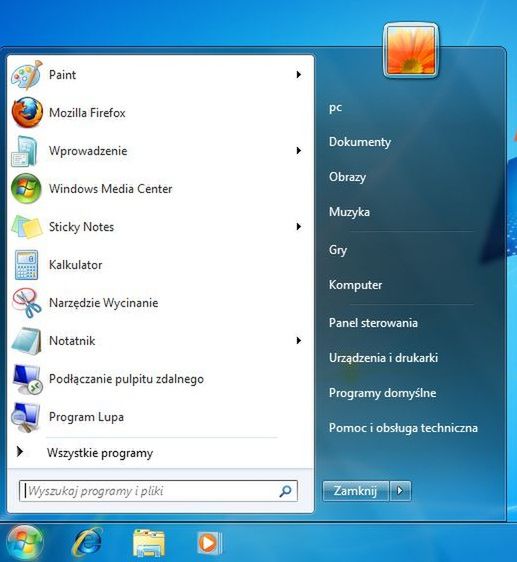The width and height of the screenshot is (517, 562).
Task: Select Program Lupa entry label
Action: tap(86, 417)
